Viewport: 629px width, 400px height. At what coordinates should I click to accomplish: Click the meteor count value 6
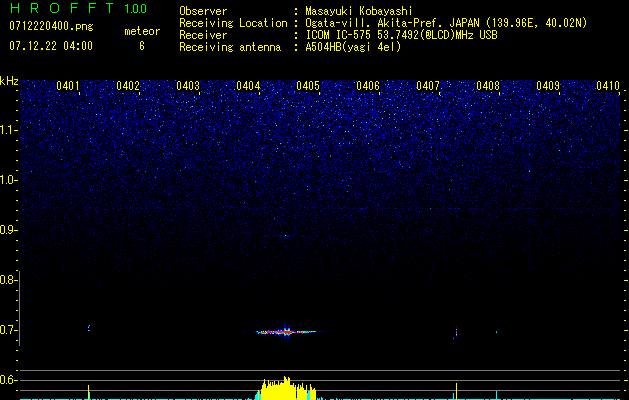coord(141,46)
